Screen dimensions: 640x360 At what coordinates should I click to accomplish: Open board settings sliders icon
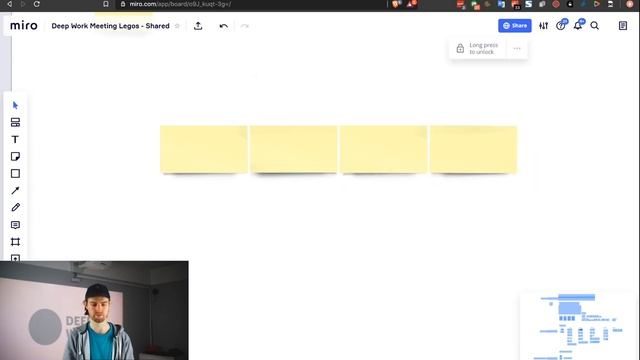pyautogui.click(x=543, y=26)
